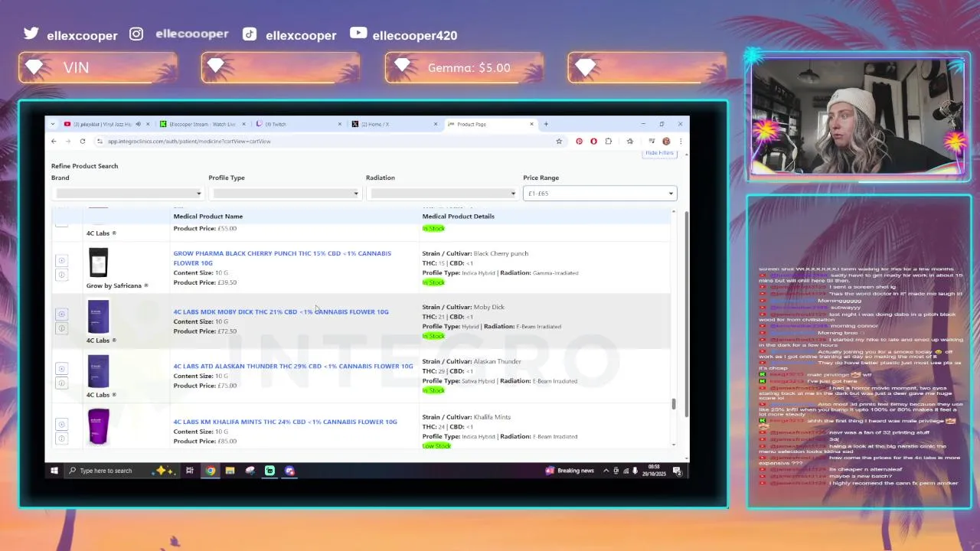Open Chrome tab search chevron
The image size is (980, 551).
(x=53, y=124)
